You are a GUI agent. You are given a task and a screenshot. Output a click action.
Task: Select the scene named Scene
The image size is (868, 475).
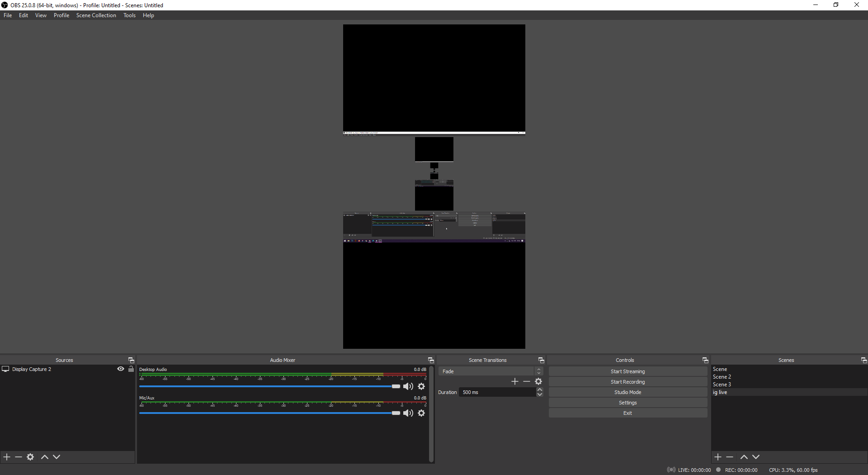pyautogui.click(x=789, y=369)
